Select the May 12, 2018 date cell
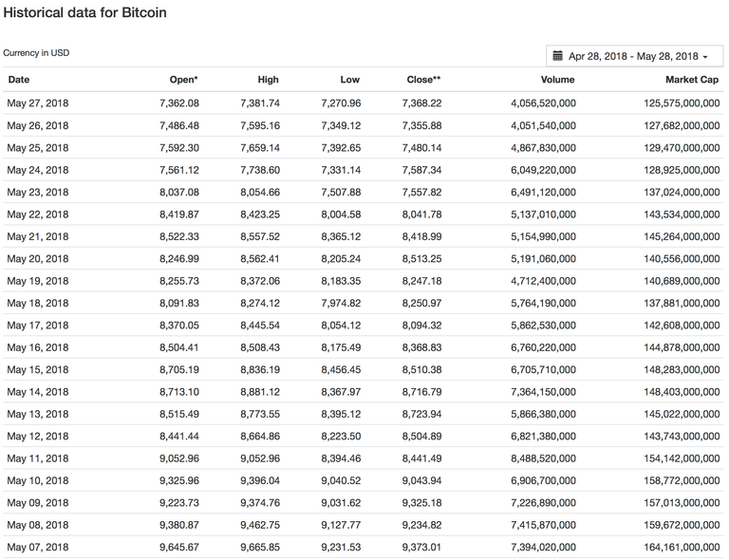Screen dimensions: 729x560 [x=38, y=437]
